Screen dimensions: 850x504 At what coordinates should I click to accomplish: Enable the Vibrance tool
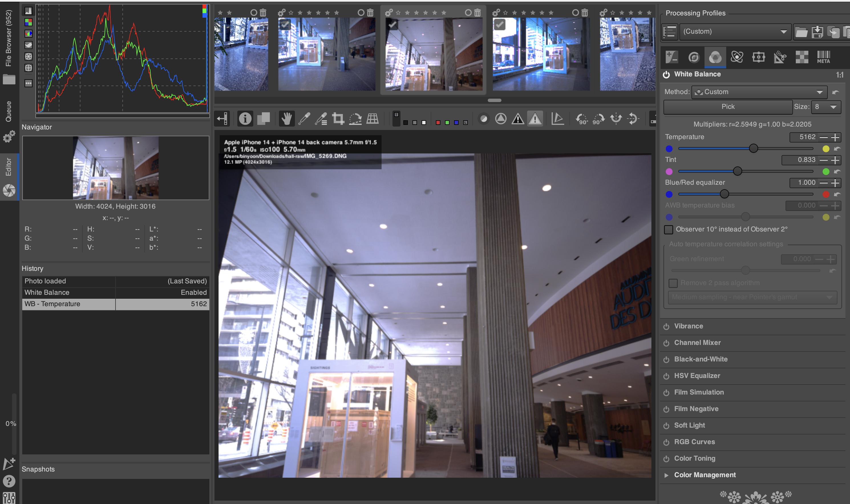point(666,326)
